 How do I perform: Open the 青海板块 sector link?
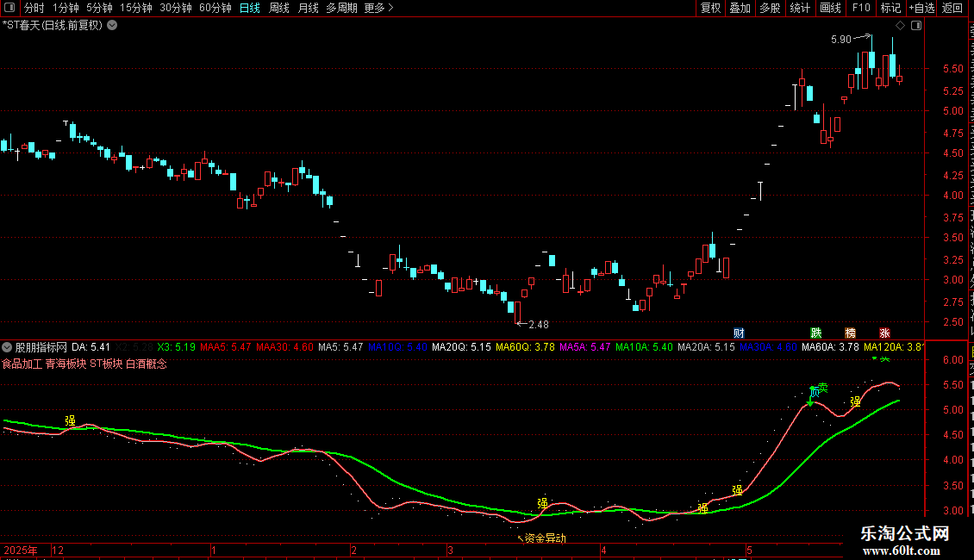tap(66, 364)
